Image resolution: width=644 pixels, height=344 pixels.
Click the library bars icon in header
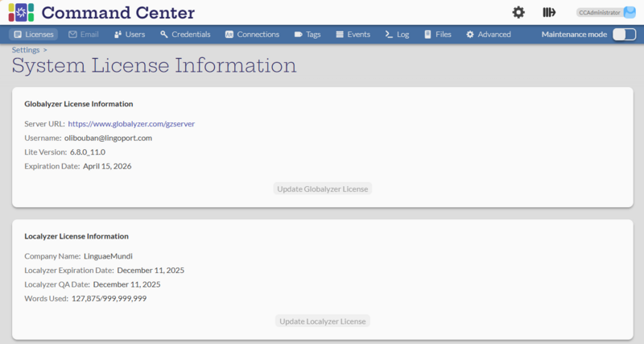pos(550,12)
